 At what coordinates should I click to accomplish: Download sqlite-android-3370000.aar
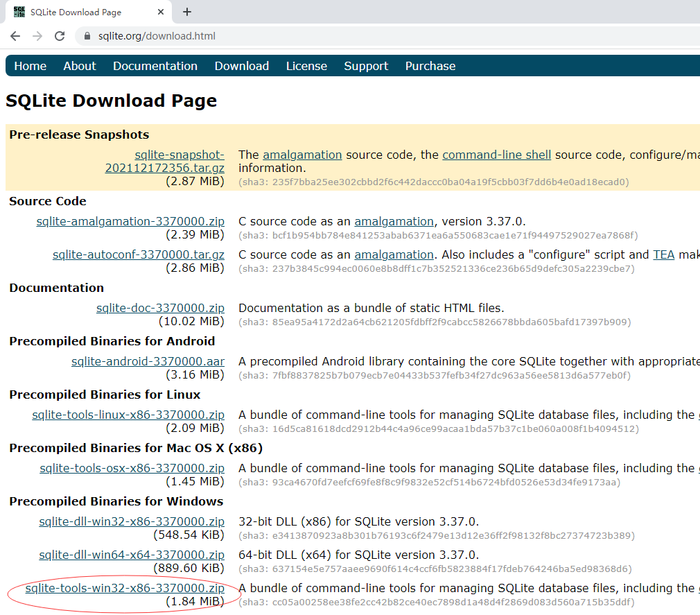tap(148, 361)
